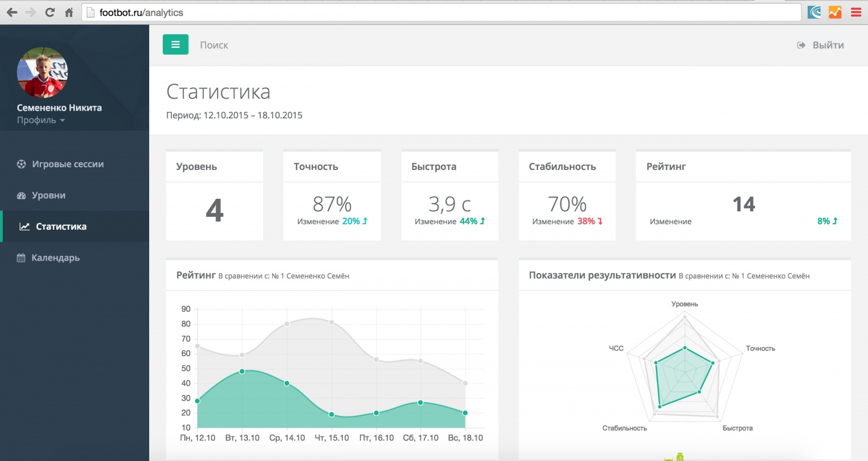Click the green radar point on Стабильность axis

click(660, 406)
